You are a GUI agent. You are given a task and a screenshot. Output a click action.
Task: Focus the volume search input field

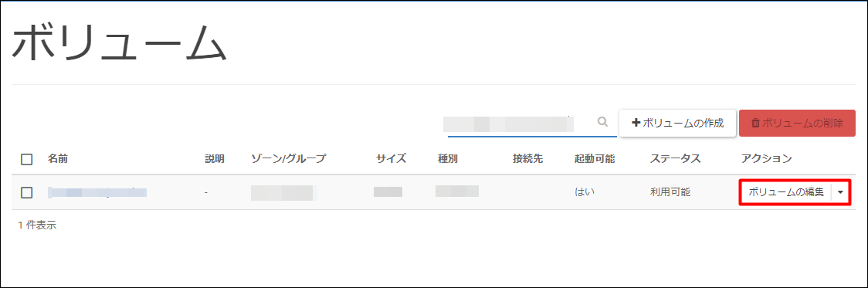[x=521, y=124]
